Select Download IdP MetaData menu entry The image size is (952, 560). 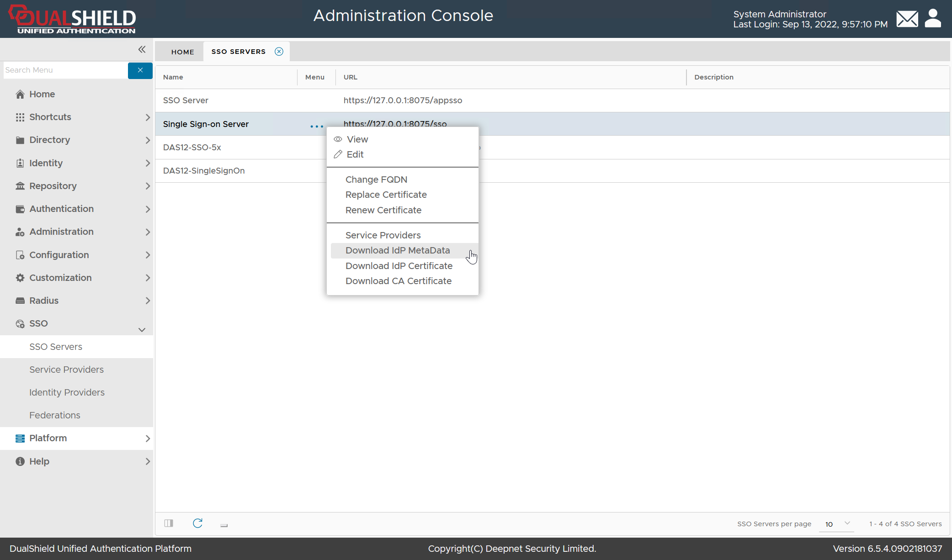click(x=397, y=250)
